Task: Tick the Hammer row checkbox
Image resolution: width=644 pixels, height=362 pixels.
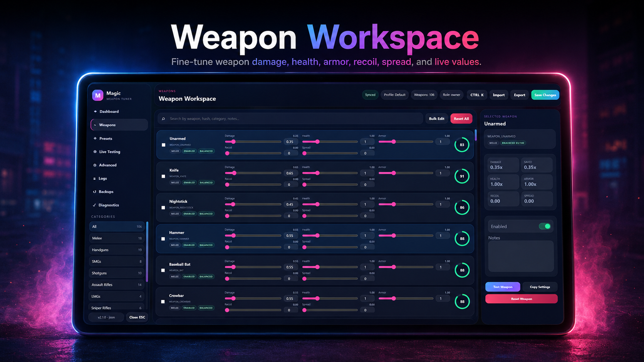Action: tap(163, 239)
